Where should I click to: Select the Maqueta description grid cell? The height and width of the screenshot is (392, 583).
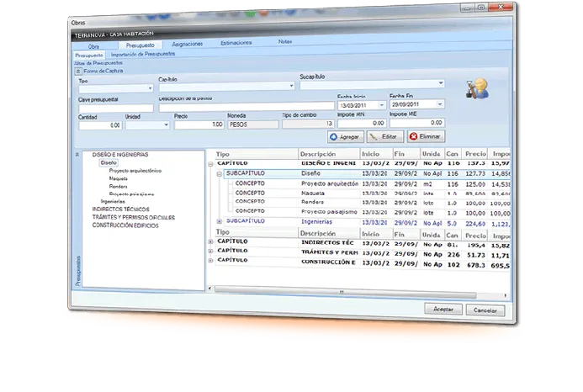(330, 193)
